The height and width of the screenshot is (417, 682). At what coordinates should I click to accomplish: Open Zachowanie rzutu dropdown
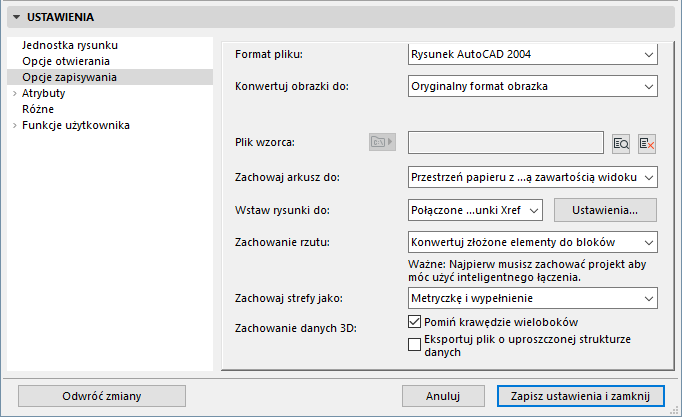[x=532, y=242]
